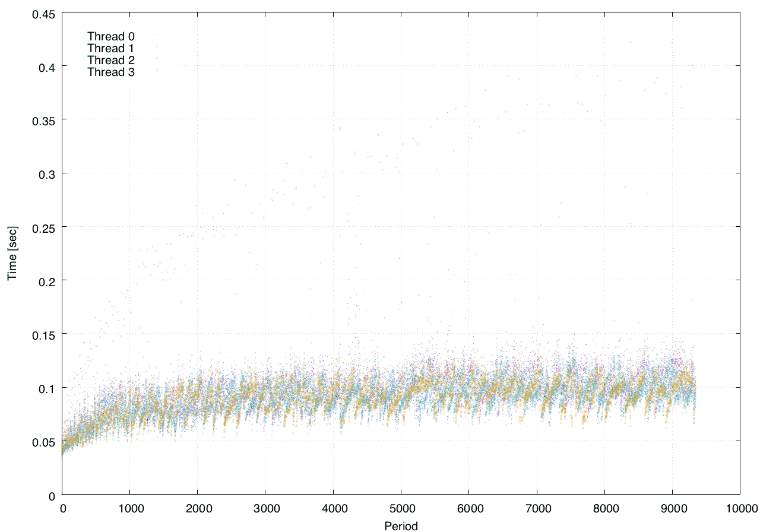Click the Thread 3 legend label

tap(111, 72)
